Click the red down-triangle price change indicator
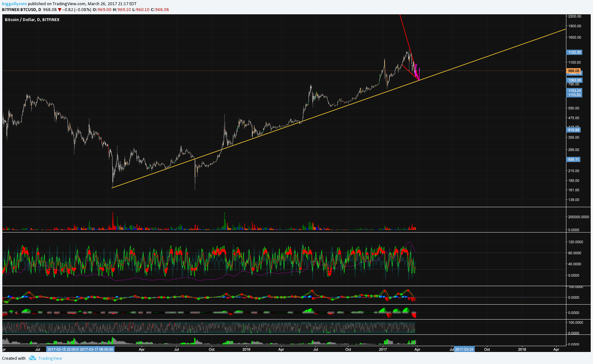This screenshot has width=593, height=364. coord(60,10)
